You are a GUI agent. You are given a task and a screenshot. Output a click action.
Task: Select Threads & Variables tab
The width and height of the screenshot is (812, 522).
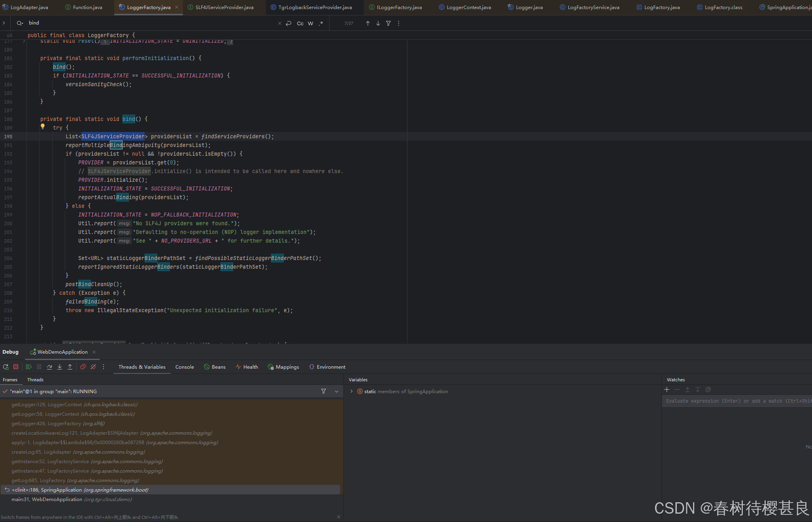pos(142,367)
